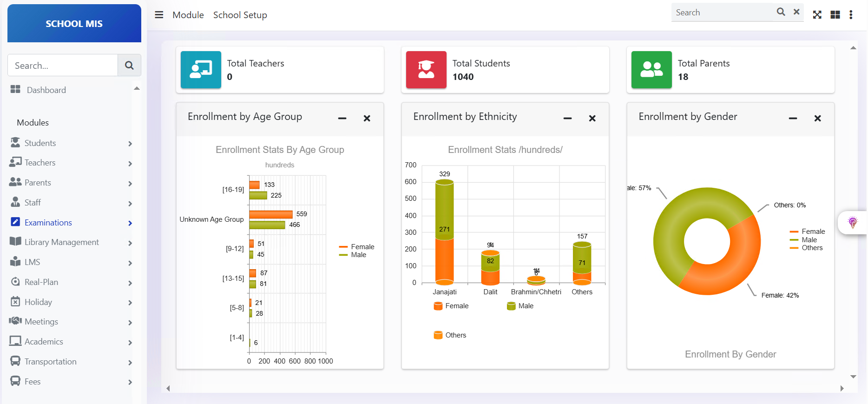Clear the top search with X icon
Viewport: 868px width, 404px height.
[x=796, y=12]
